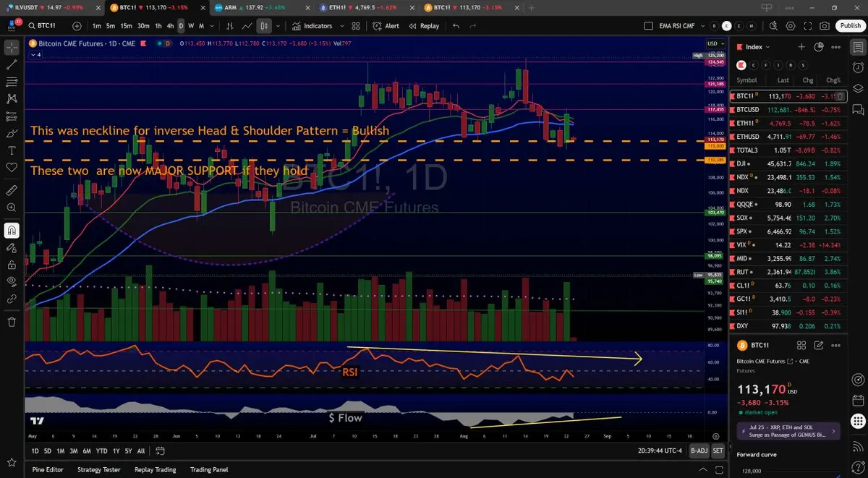Open the brush drawing tool
Image resolution: width=868 pixels, height=478 pixels.
point(12,133)
